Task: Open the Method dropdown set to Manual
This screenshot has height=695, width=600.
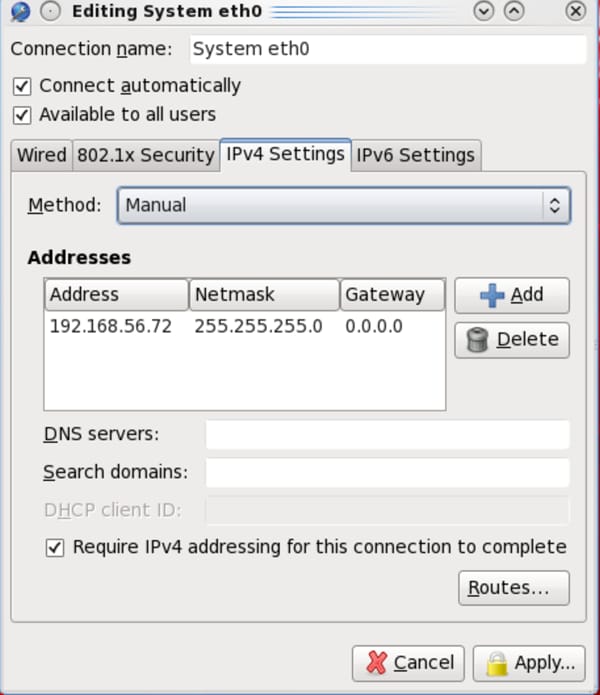Action: [x=343, y=206]
